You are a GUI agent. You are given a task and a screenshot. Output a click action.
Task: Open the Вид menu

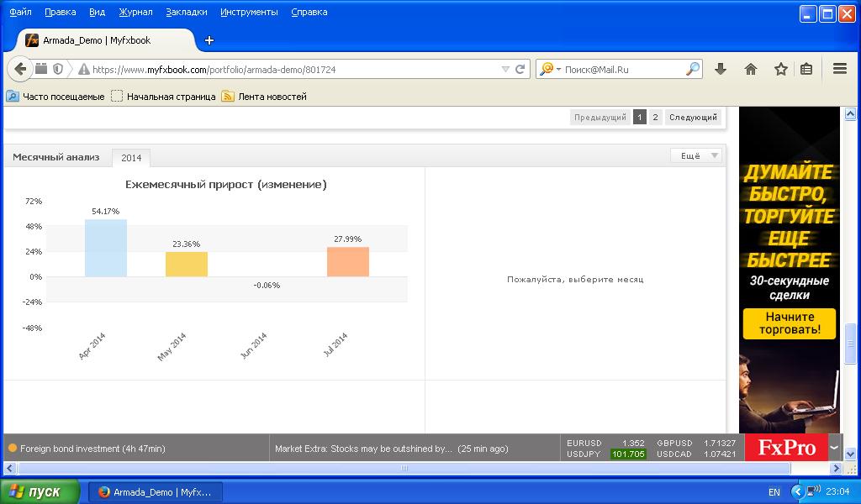(98, 12)
